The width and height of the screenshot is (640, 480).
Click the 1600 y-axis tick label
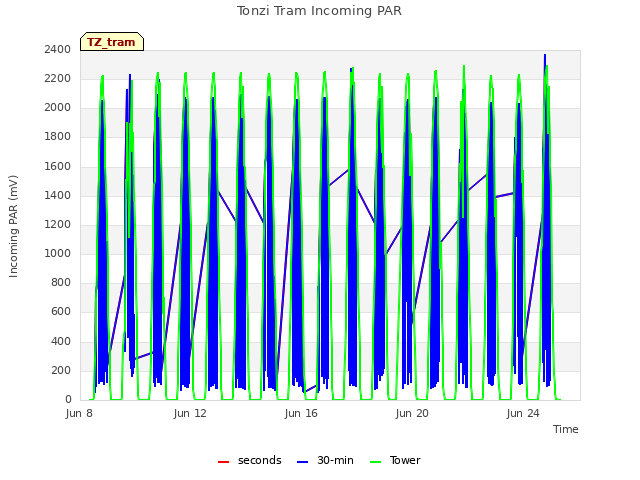click(x=58, y=166)
